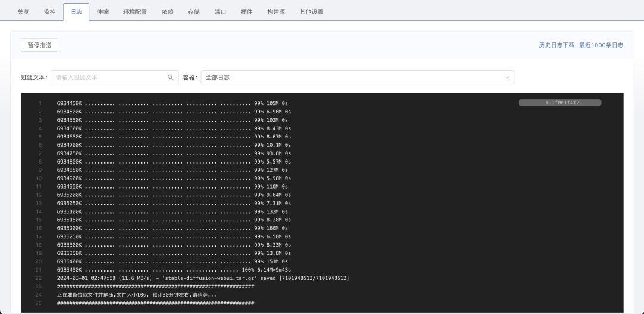Go to the 环境配置 tab
The width and height of the screenshot is (644, 314).
click(x=135, y=12)
